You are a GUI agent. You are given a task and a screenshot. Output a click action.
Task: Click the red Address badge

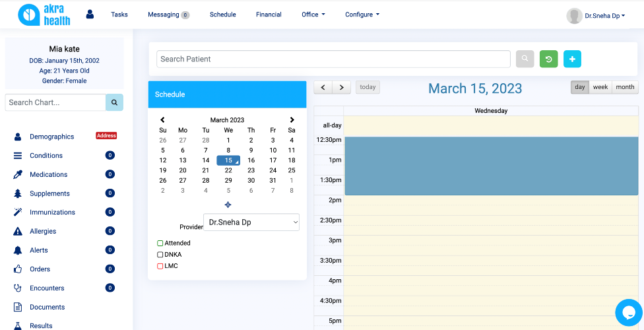106,135
